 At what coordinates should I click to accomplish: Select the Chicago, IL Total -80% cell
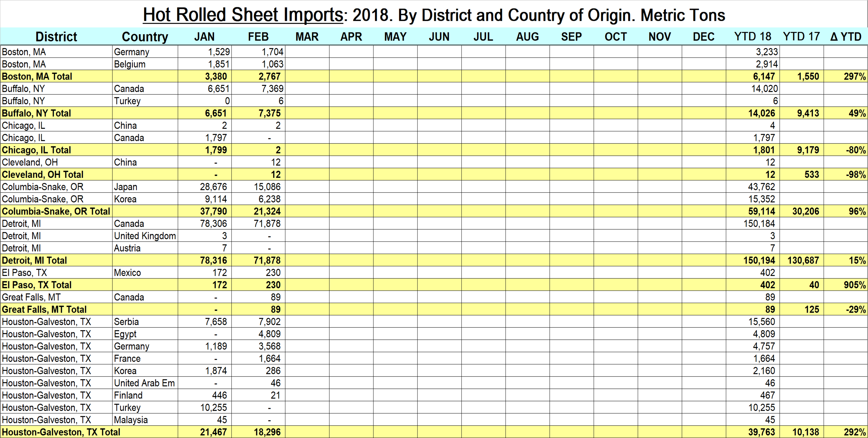pyautogui.click(x=856, y=150)
